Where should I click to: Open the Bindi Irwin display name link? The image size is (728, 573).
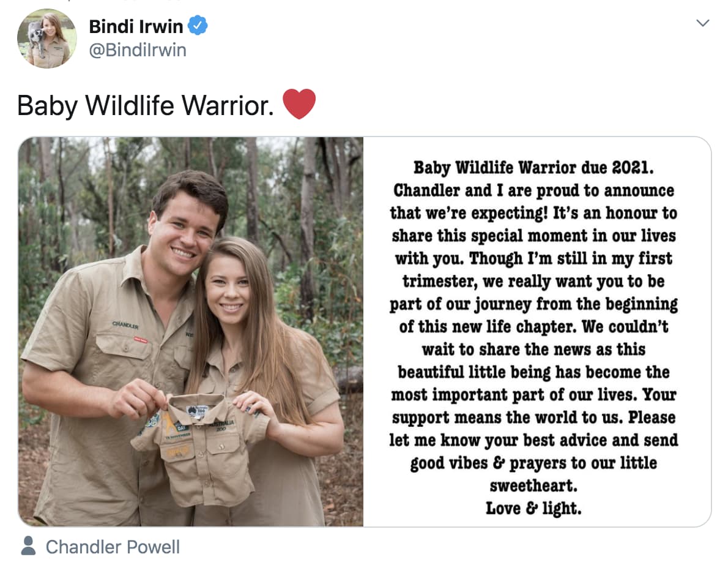[x=136, y=26]
